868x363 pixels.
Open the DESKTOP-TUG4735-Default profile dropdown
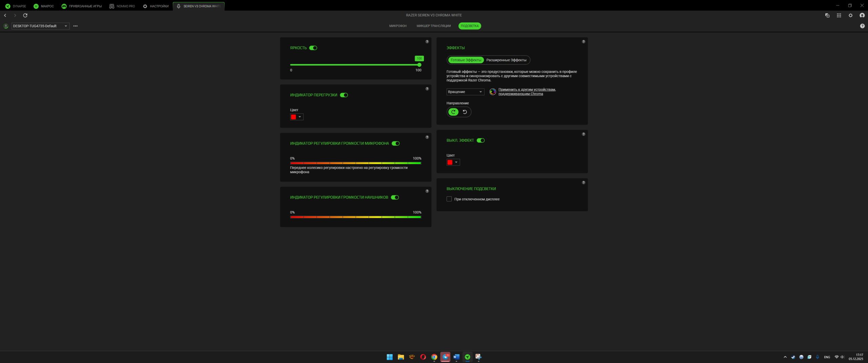click(x=40, y=26)
